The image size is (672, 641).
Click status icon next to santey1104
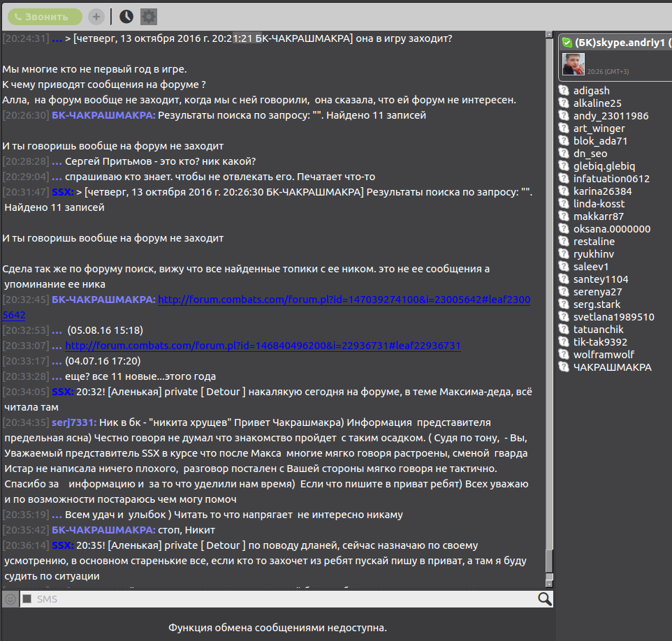[x=564, y=279]
